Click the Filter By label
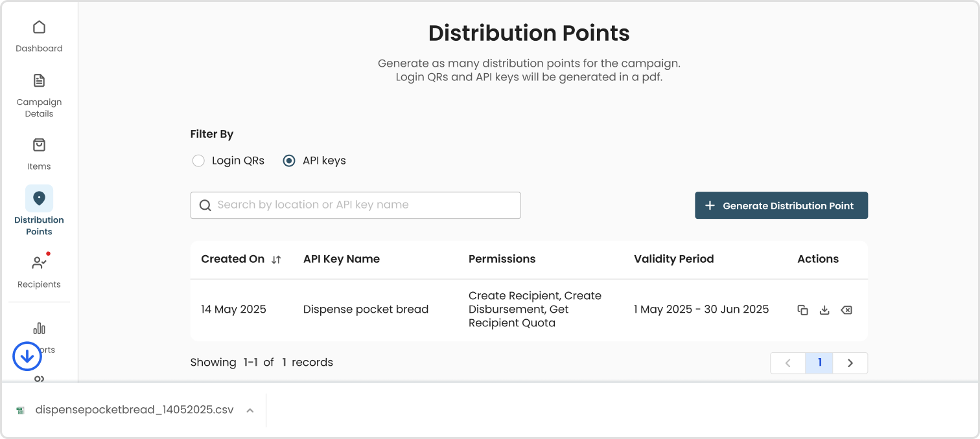Screen dimensions: 980x439 (211, 135)
